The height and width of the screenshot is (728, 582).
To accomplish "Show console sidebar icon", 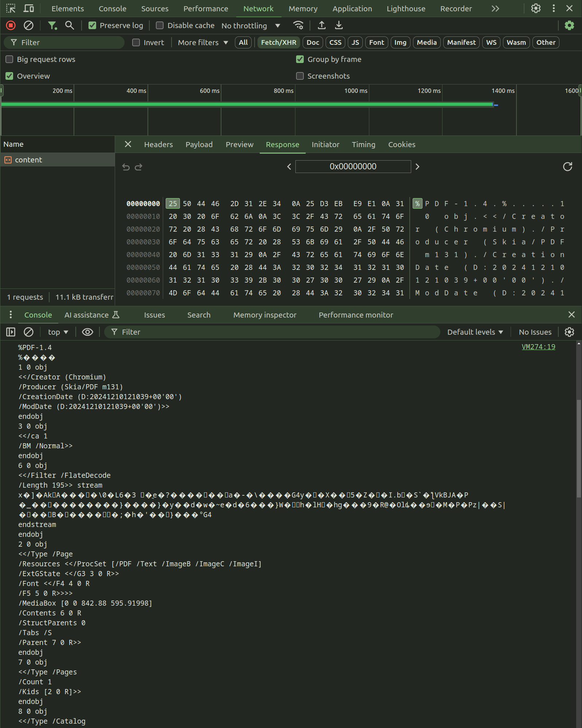I will 11,332.
